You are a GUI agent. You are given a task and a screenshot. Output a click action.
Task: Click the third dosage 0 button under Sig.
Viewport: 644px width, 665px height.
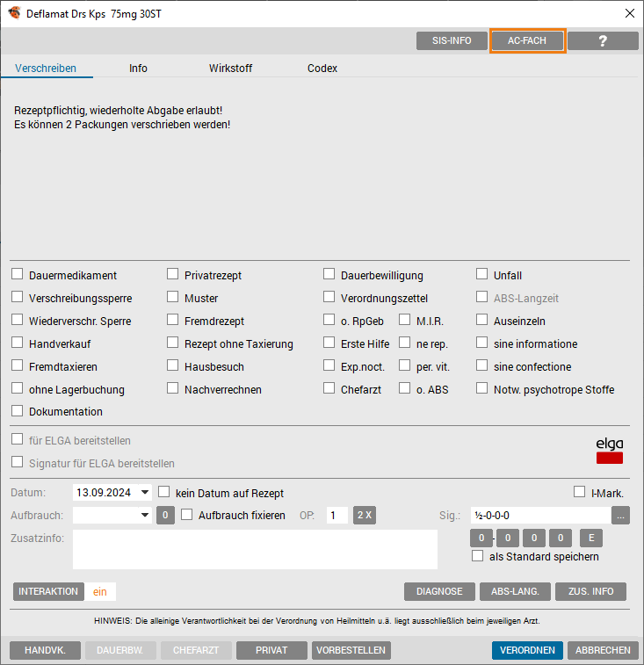534,539
